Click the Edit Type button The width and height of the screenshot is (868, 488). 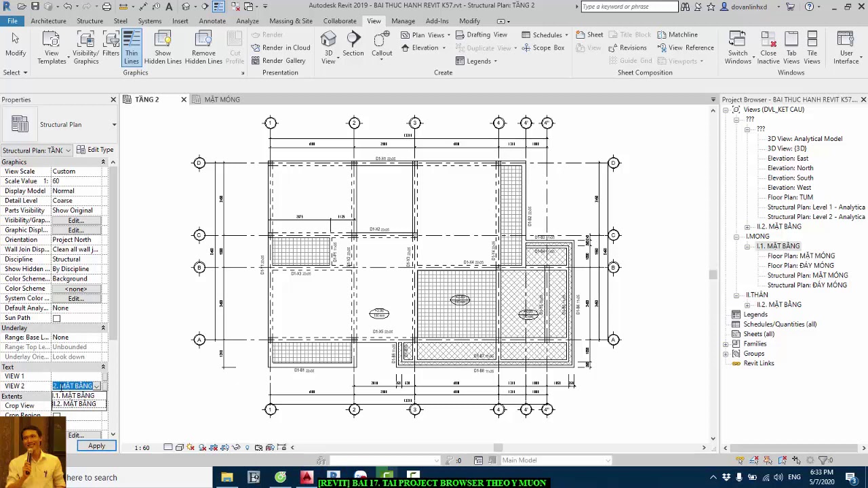point(95,150)
